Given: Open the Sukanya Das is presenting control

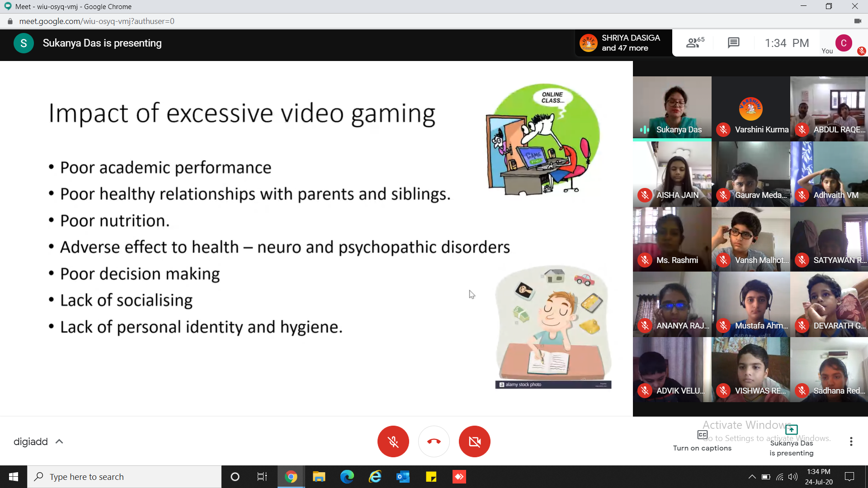Looking at the screenshot, I should point(791,441).
